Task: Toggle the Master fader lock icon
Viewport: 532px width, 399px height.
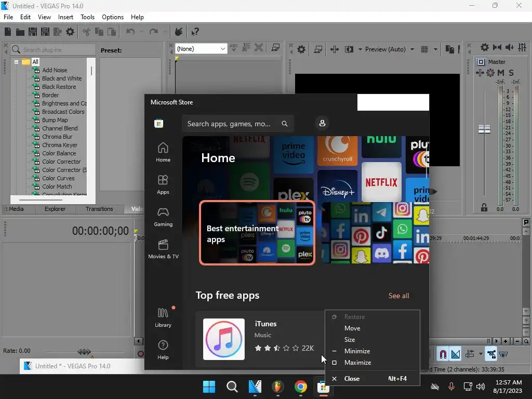Action: pyautogui.click(x=484, y=207)
